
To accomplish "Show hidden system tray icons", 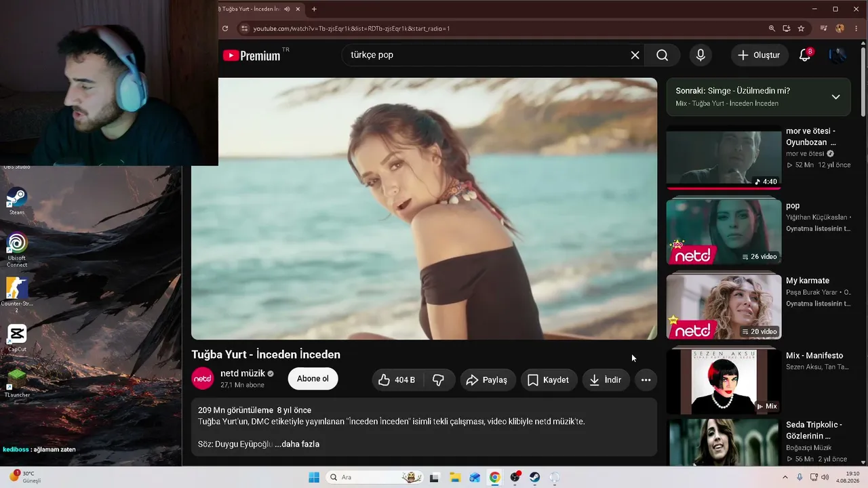I will [785, 477].
